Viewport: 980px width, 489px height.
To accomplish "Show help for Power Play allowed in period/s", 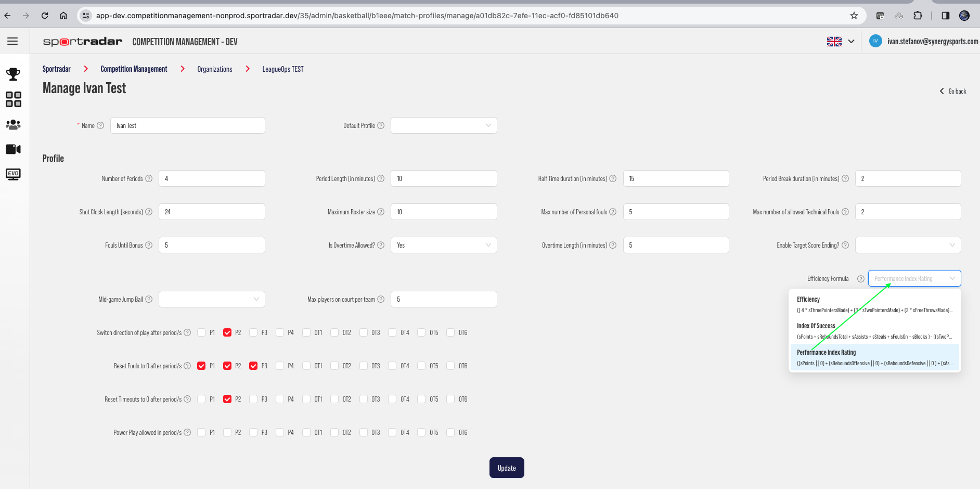I will tap(187, 432).
